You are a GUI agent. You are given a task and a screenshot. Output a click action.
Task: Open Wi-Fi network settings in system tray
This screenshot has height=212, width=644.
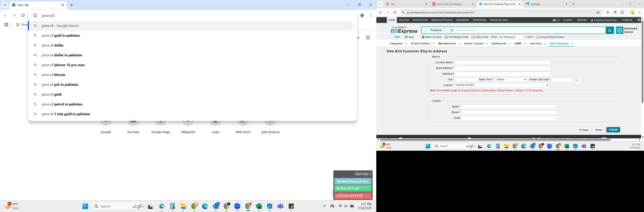[x=340, y=206]
